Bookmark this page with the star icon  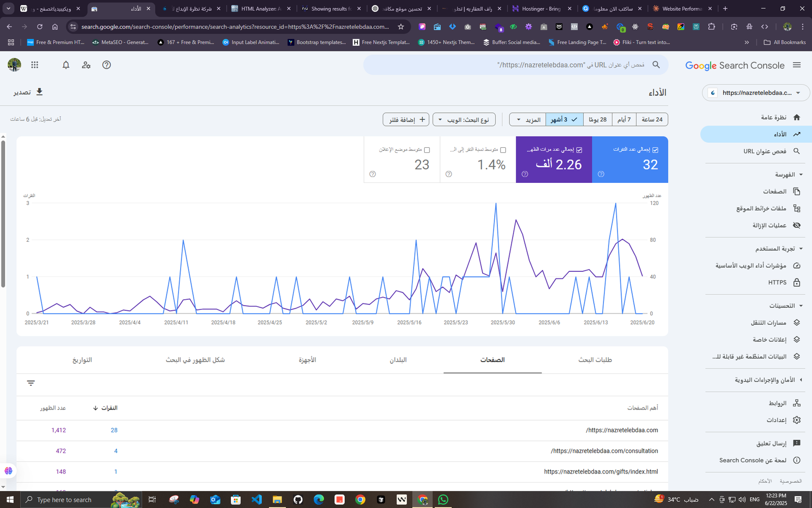tap(401, 26)
